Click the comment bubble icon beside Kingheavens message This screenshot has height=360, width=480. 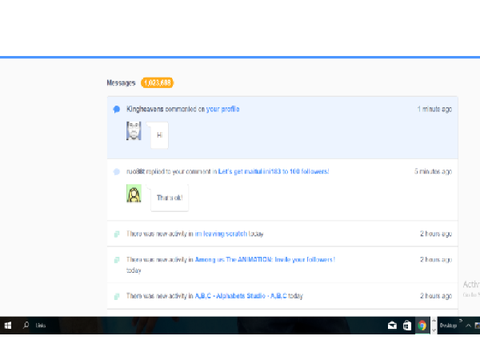pyautogui.click(x=116, y=109)
